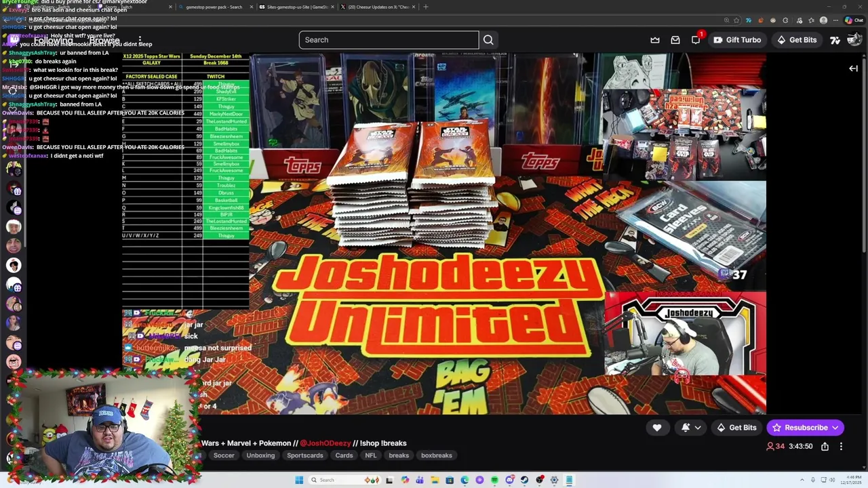The height and width of the screenshot is (488, 868).
Task: Select the Cards tag
Action: click(x=344, y=455)
